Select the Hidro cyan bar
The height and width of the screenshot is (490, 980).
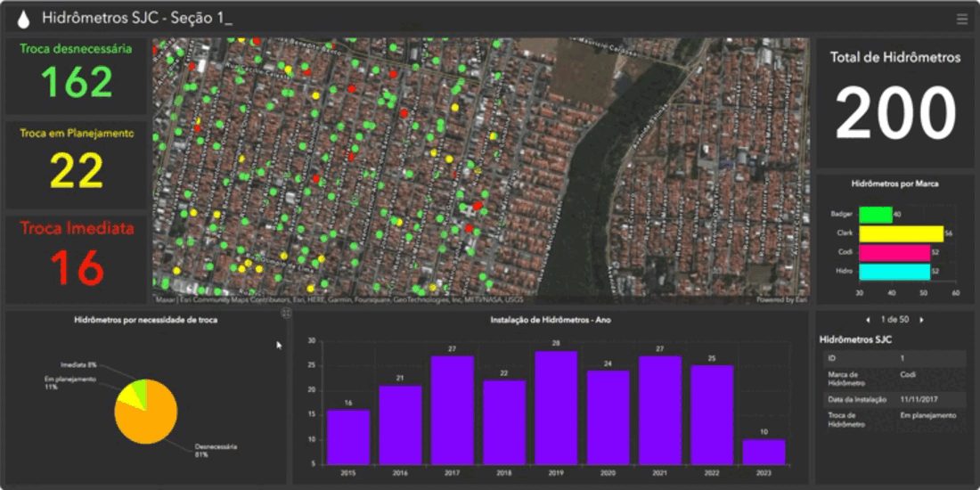pyautogui.click(x=894, y=270)
